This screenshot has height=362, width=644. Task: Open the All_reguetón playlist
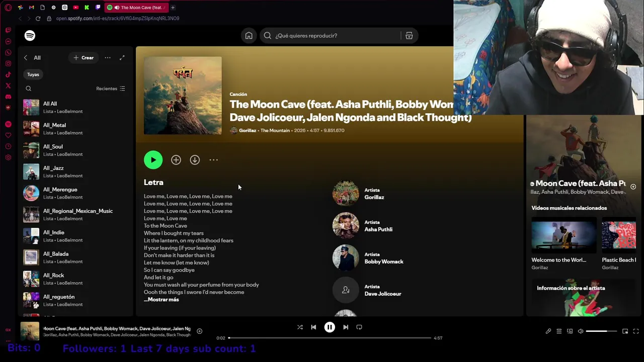(75, 300)
